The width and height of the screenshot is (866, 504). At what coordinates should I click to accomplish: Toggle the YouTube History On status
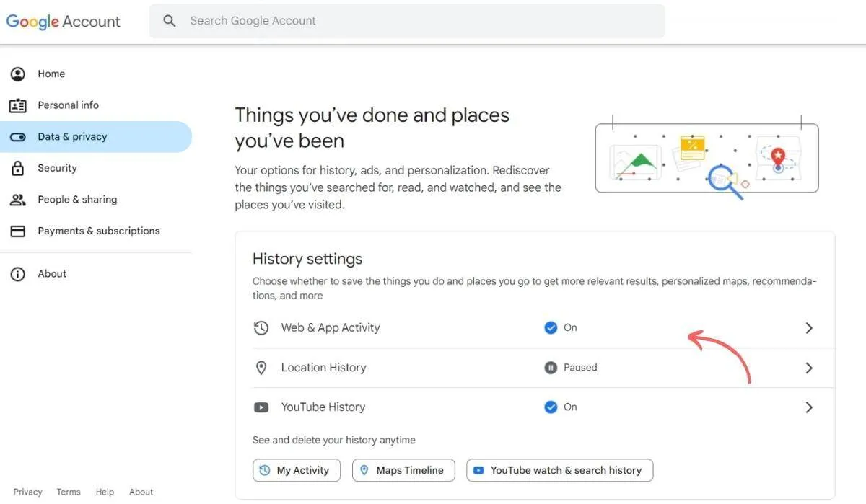click(x=551, y=407)
